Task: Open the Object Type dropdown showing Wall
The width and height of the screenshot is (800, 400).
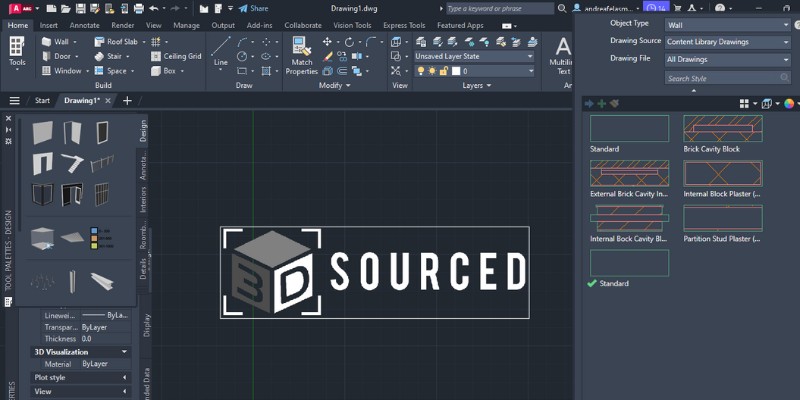Action: coord(728,24)
